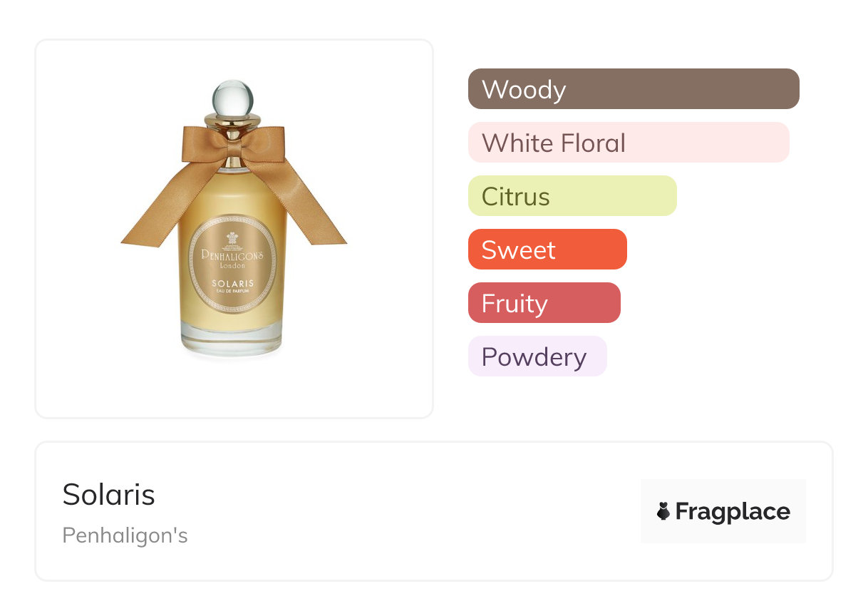Screen dimensions: 868x616
Task: Click the Citrus accord bar
Action: point(572,196)
